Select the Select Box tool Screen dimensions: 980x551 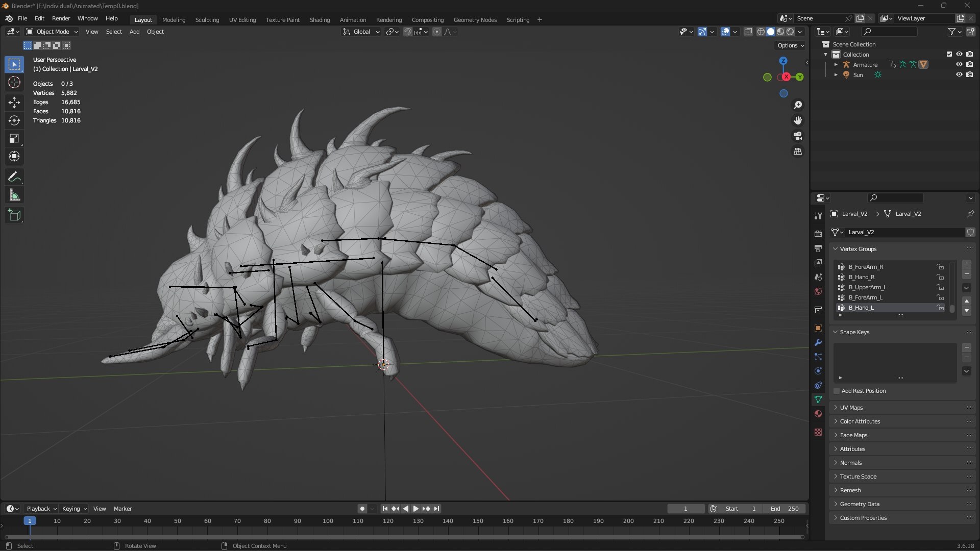coord(14,64)
